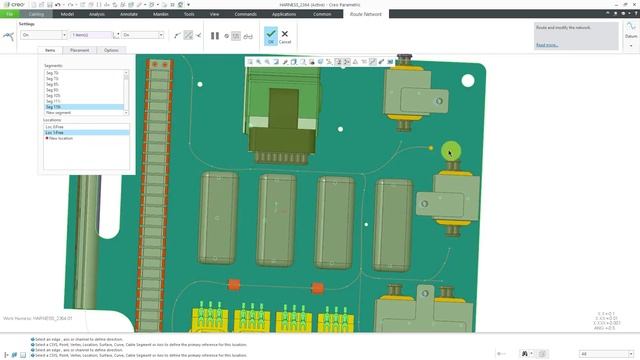Click the Save icon in quick access toolbar

[x=50, y=4]
